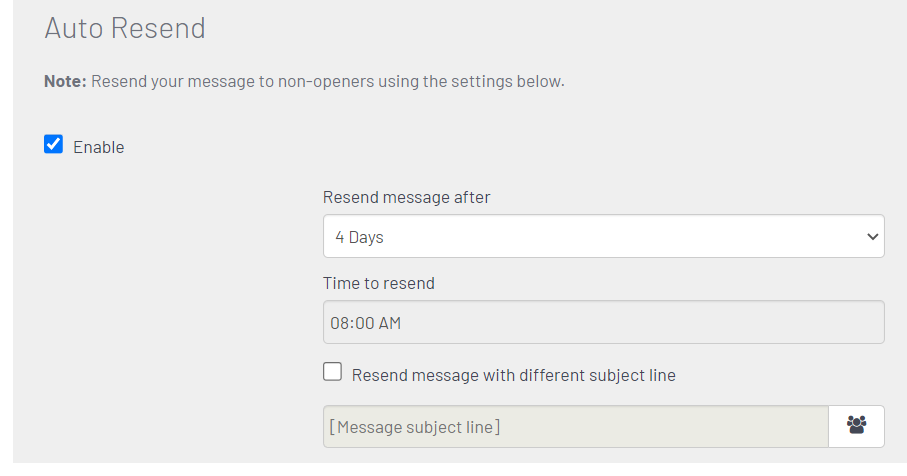This screenshot has width=907, height=476.
Task: Focus the Message subject line input
Action: tap(575, 427)
